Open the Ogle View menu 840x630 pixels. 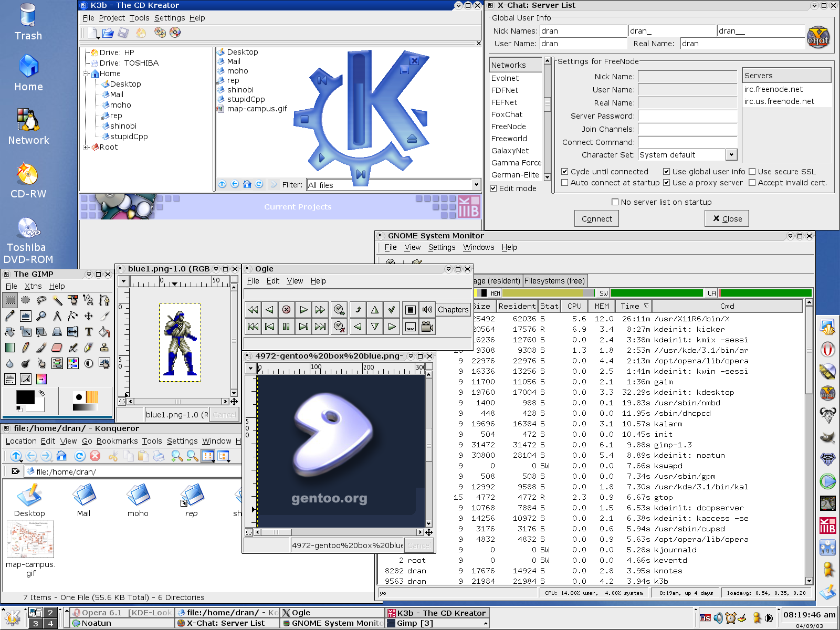pyautogui.click(x=295, y=281)
